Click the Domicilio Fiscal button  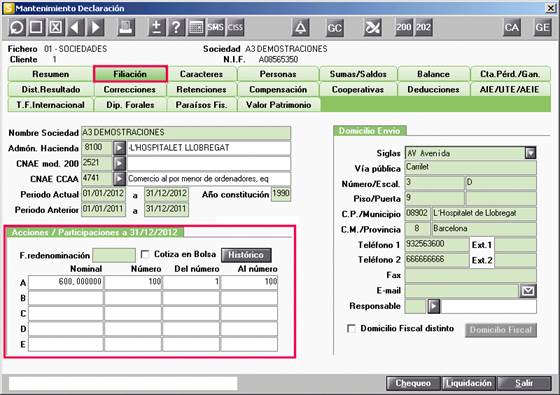point(501,330)
